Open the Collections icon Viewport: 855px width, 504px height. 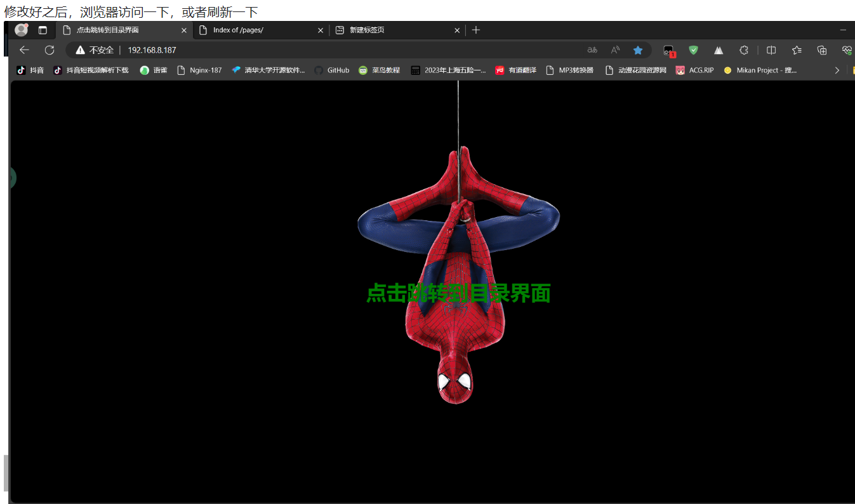coord(822,50)
